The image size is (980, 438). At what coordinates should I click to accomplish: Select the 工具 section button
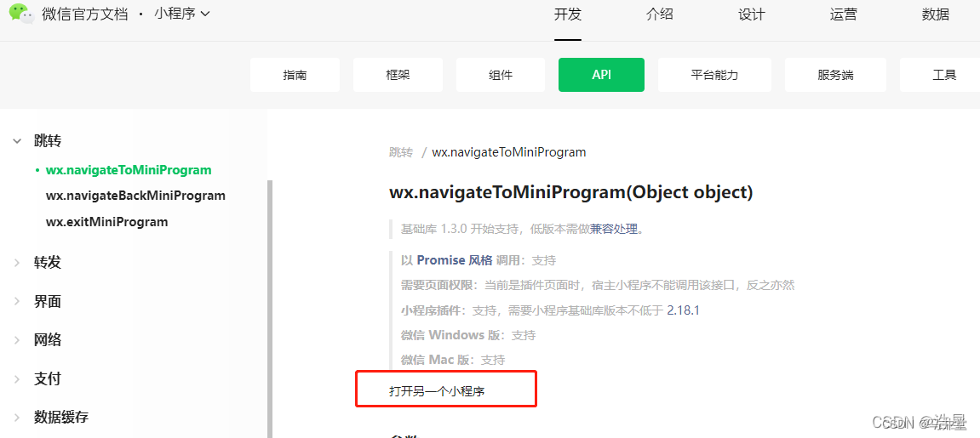[x=940, y=75]
